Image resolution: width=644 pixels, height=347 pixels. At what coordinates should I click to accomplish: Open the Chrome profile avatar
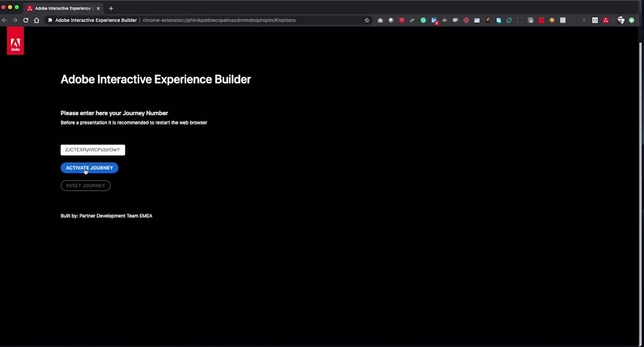pyautogui.click(x=621, y=20)
